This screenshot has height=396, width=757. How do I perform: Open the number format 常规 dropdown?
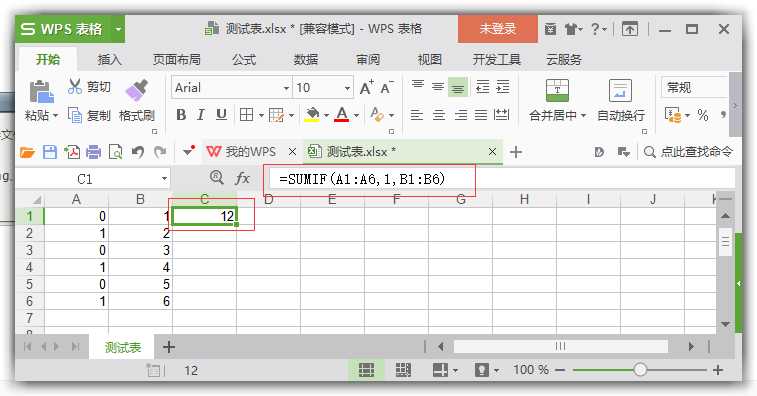point(695,87)
